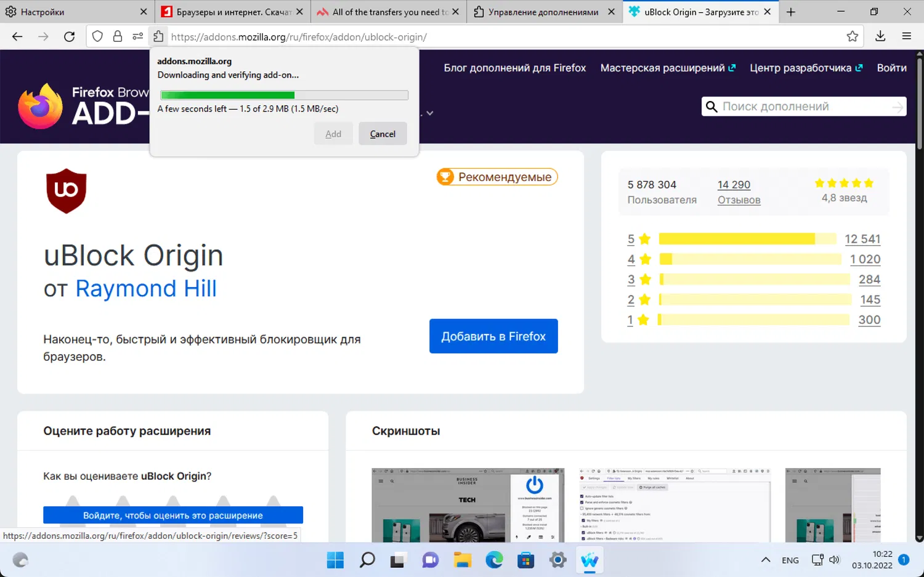Image resolution: width=924 pixels, height=577 pixels.
Task: Go back to the previous page
Action: [17, 37]
